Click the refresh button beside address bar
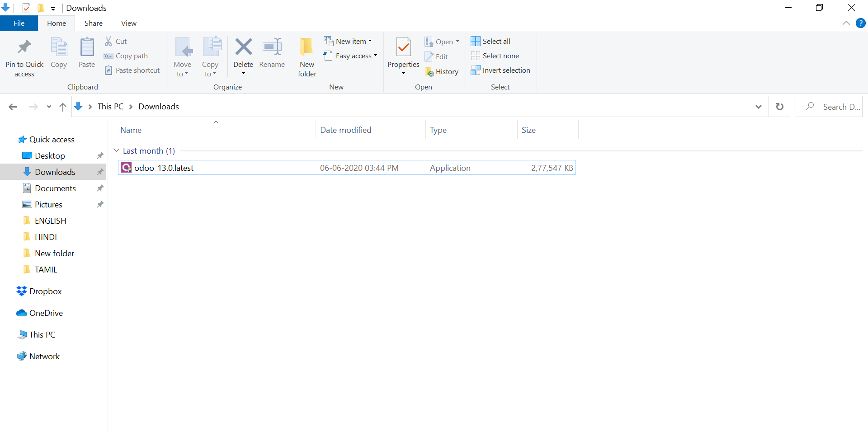This screenshot has width=868, height=432. pyautogui.click(x=779, y=107)
